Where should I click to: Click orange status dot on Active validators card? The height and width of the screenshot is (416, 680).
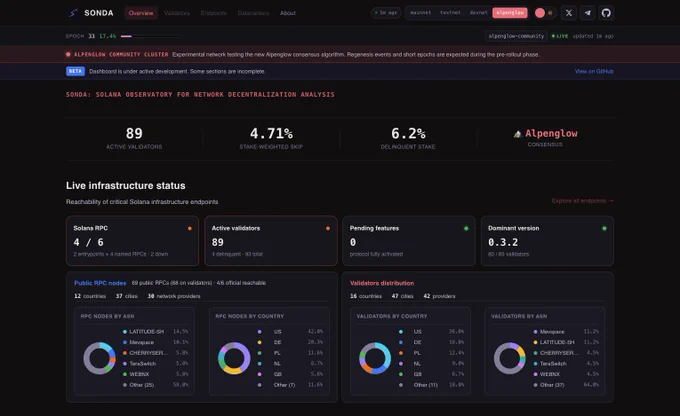[x=328, y=228]
